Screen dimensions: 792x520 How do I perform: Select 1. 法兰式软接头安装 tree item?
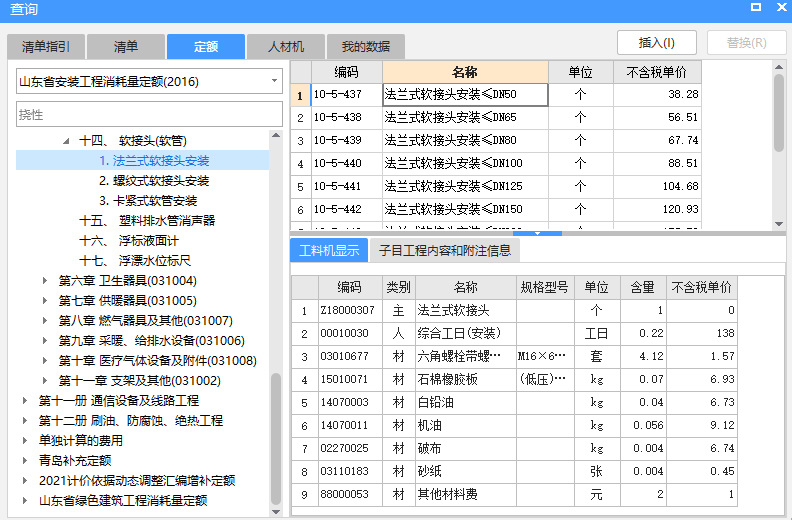(154, 161)
